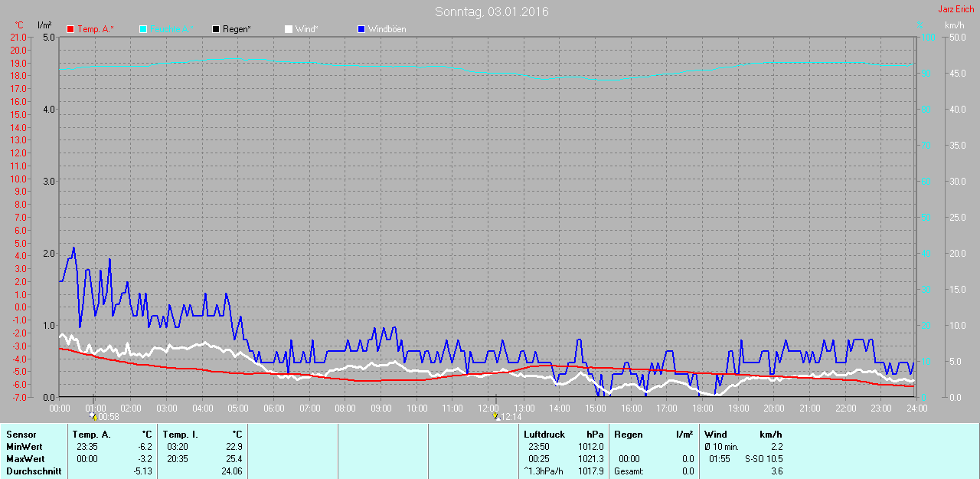Click the 12:00 label on time axis
The height and width of the screenshot is (479, 980).
(x=488, y=408)
